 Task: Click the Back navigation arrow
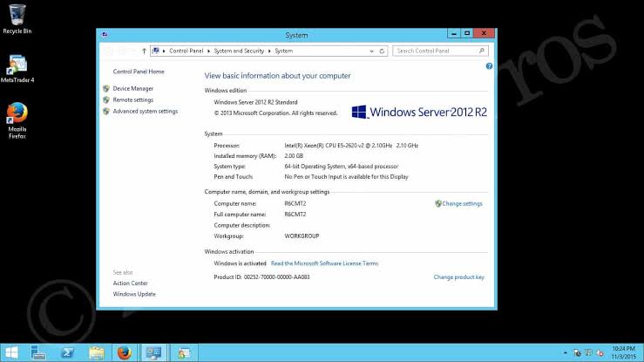point(109,51)
